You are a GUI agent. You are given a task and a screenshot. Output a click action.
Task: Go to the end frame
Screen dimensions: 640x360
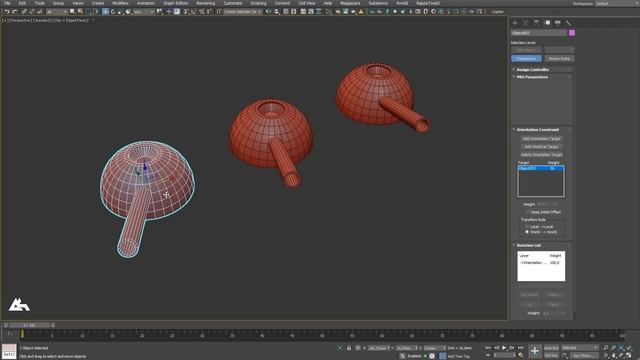pos(520,348)
